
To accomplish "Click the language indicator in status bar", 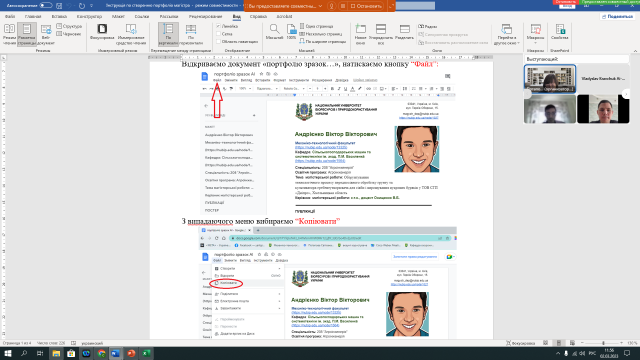I will 92,343.
